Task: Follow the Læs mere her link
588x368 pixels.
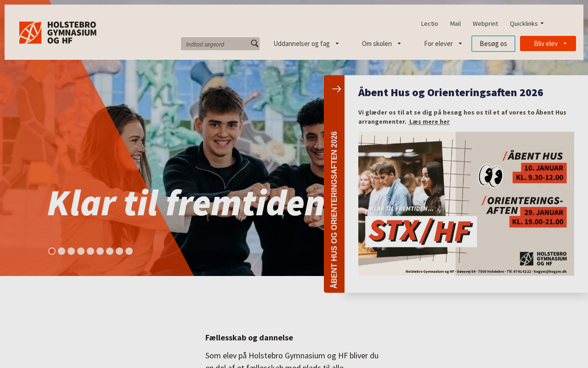Action: point(429,121)
